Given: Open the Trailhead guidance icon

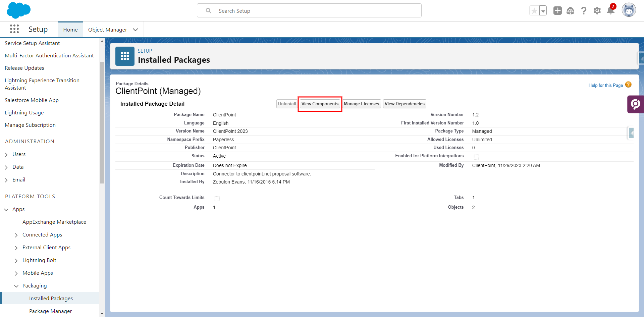Looking at the screenshot, I should click(x=570, y=11).
